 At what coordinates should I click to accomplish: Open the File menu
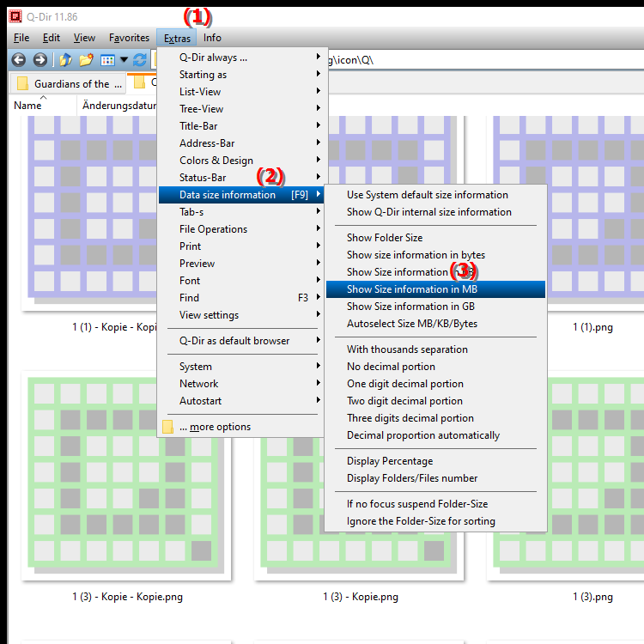tap(21, 38)
